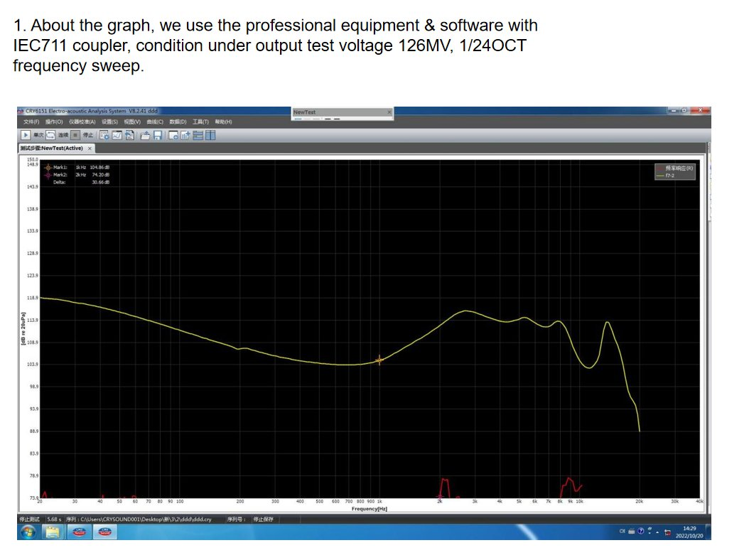Image resolution: width=749 pixels, height=560 pixels.
Task: Click the continuous loop run icon
Action: pyautogui.click(x=51, y=135)
